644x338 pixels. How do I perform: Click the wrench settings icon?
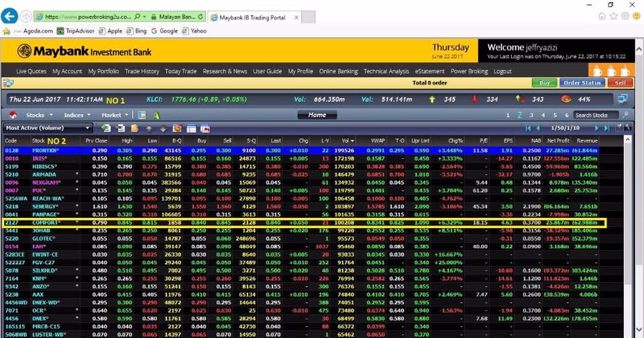click(627, 127)
